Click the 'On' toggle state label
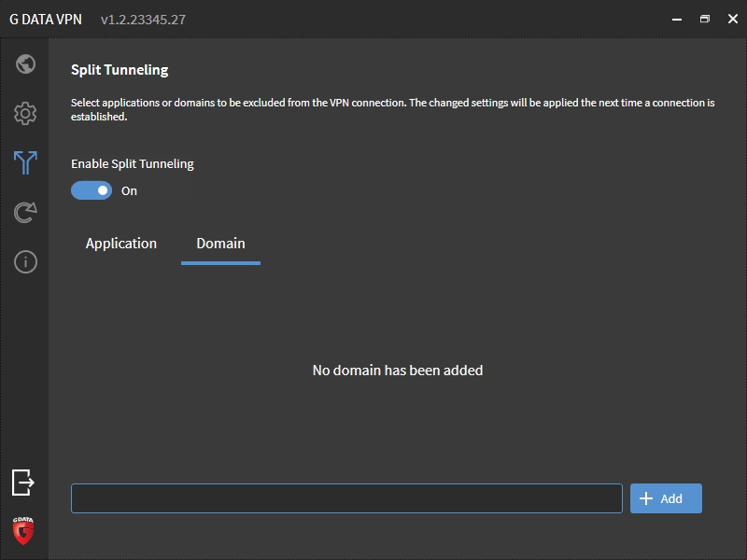Screen dimensions: 747x560 [x=129, y=191]
